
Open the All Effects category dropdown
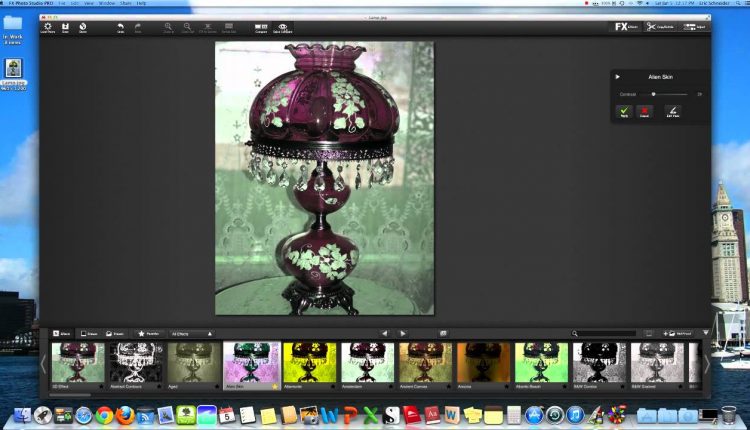coord(191,333)
